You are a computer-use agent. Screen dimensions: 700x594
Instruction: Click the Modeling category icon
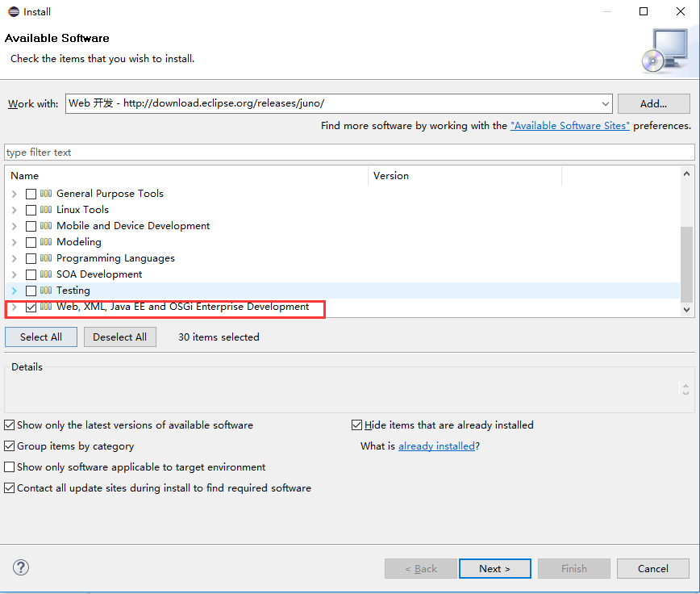click(x=46, y=241)
